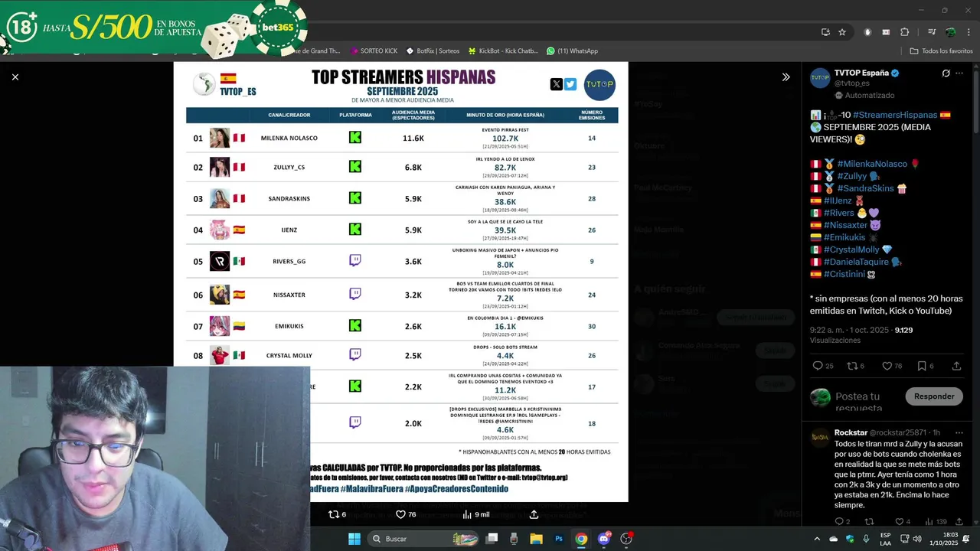Click the MILENKA NOLASCO row in the image
980x551 pixels.
tap(402, 138)
